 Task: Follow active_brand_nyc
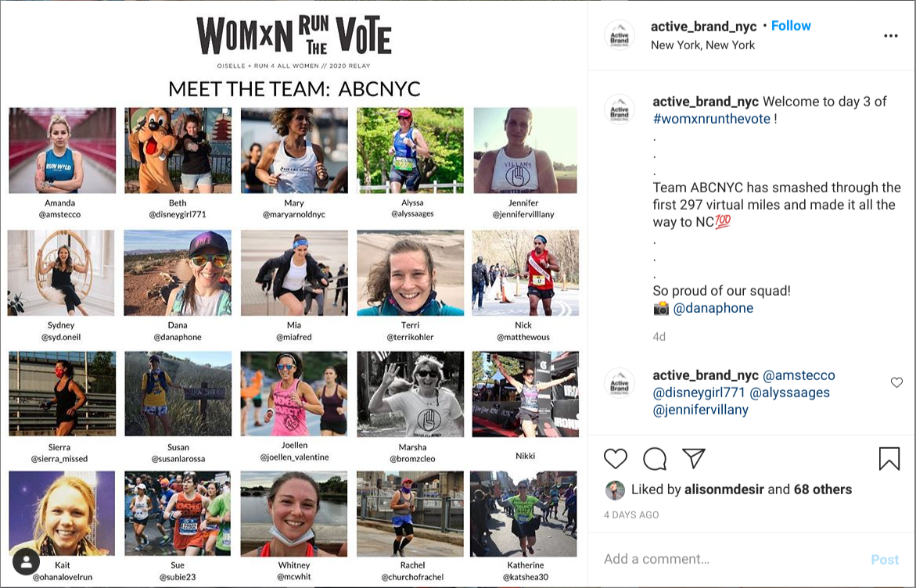click(791, 26)
